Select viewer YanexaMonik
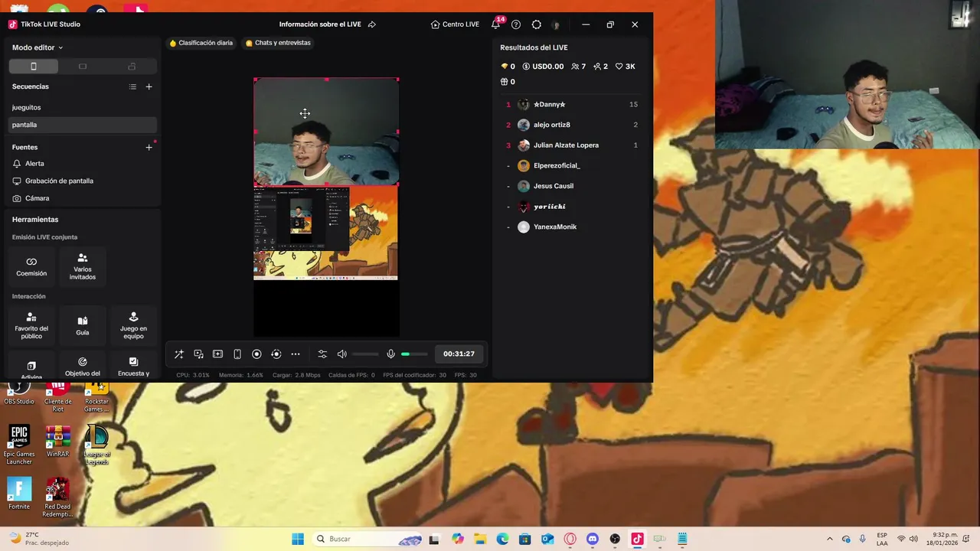 pos(572,227)
